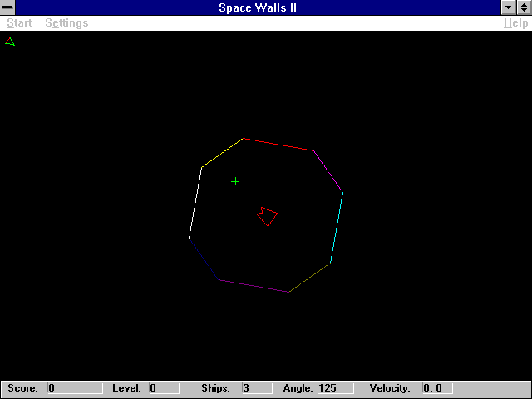
Task: Click the cyan wall segment
Action: click(337, 228)
